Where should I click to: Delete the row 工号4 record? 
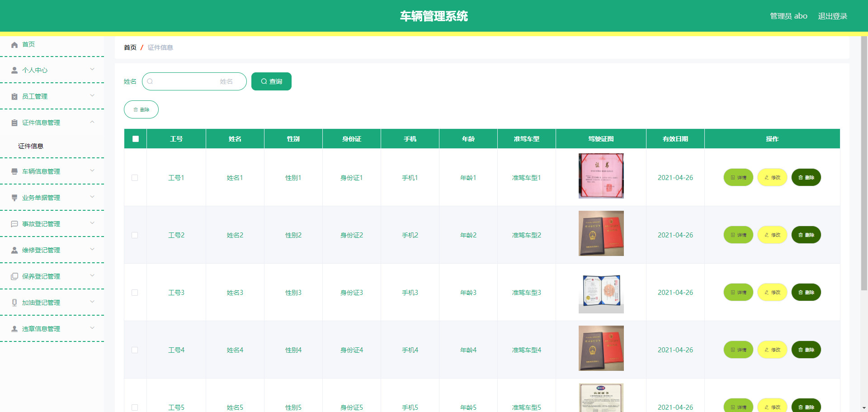806,350
